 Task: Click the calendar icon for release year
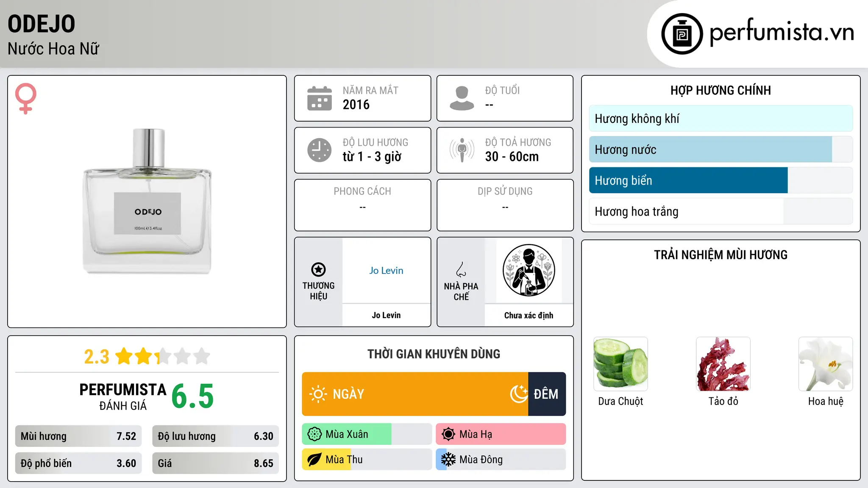(320, 98)
